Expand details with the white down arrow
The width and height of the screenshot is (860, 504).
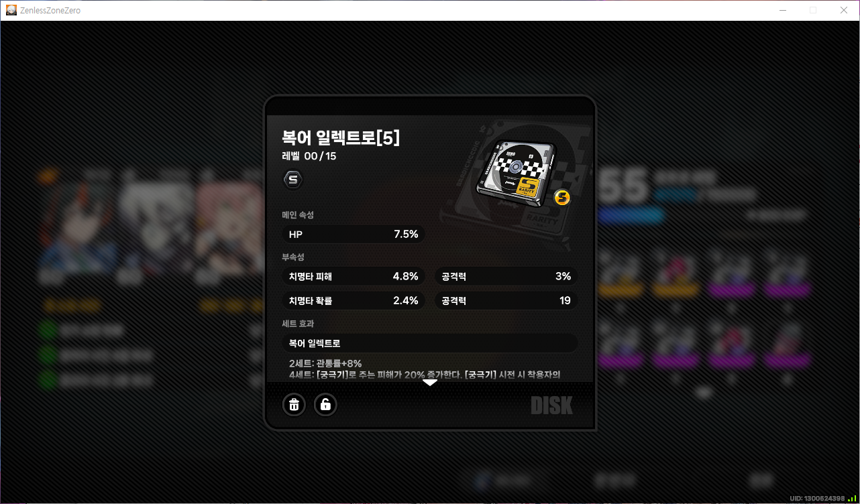(430, 383)
